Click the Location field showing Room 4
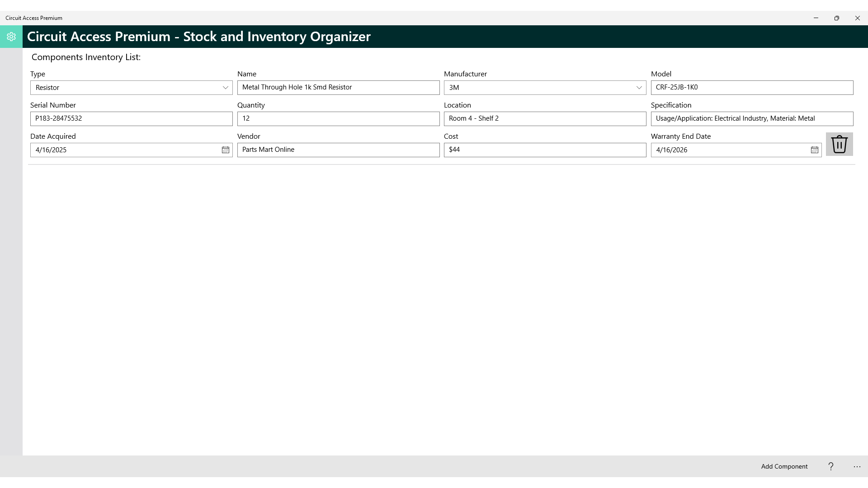 pyautogui.click(x=544, y=118)
